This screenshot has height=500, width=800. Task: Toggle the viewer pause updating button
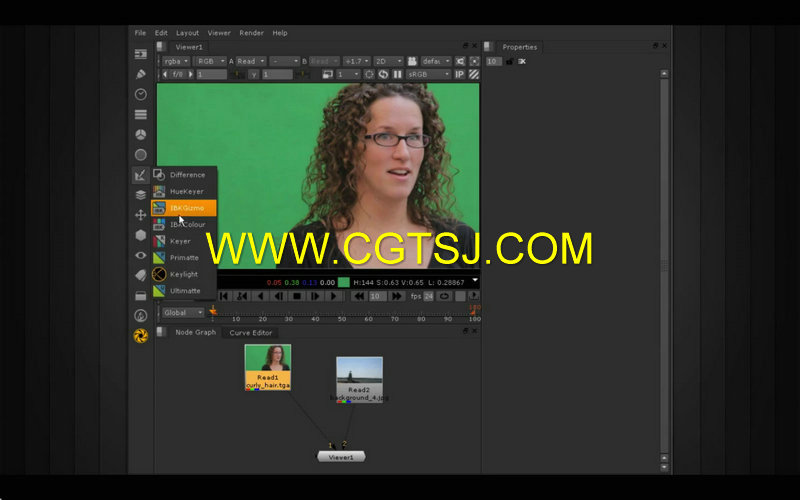click(x=397, y=74)
